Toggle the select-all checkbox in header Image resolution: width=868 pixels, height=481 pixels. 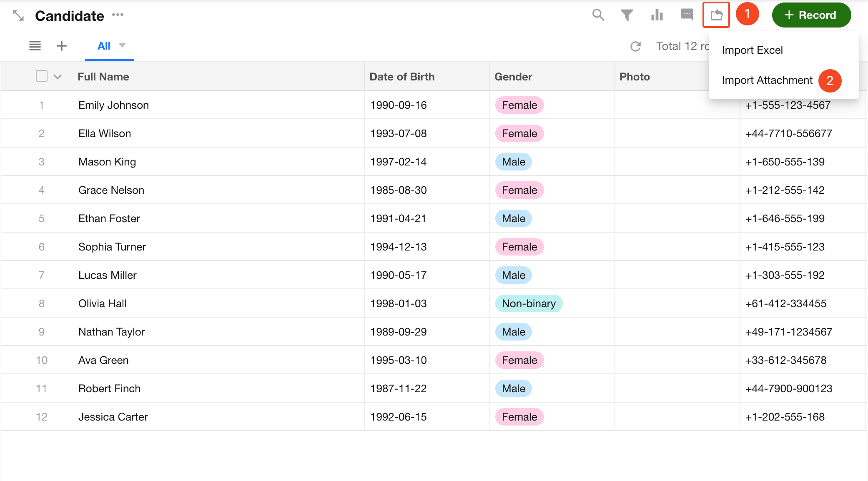click(42, 76)
